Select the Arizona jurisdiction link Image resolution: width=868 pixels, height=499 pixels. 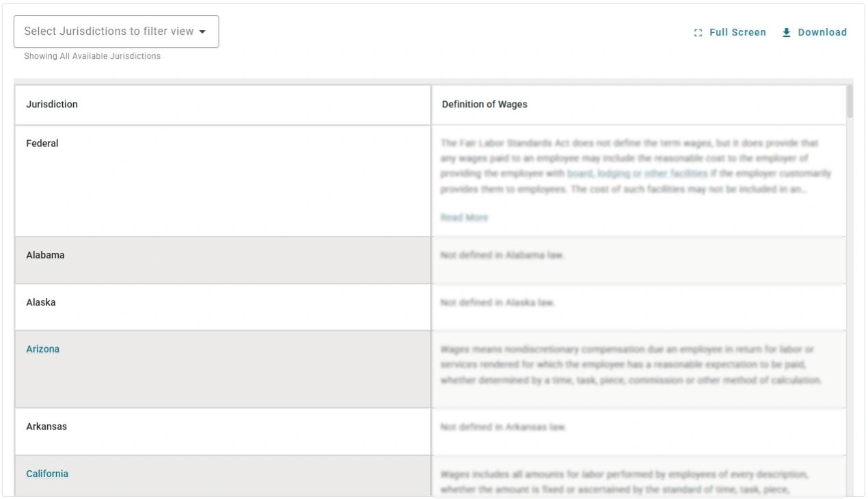(42, 349)
